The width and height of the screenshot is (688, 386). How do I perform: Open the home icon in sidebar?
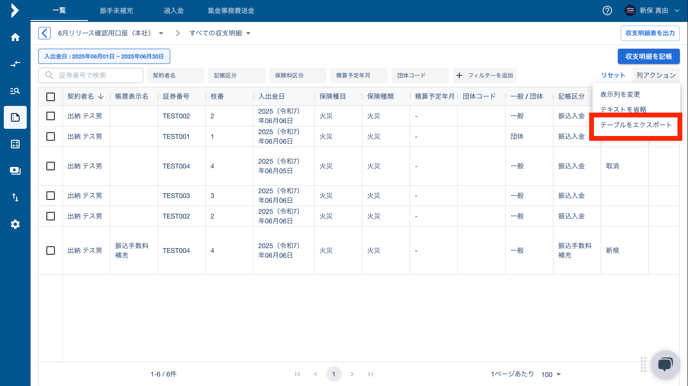coord(15,37)
